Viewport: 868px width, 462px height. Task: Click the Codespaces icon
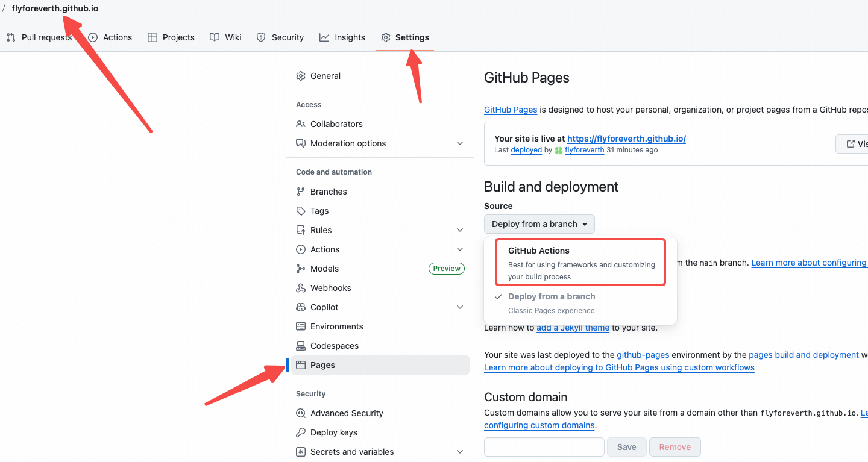[301, 346]
